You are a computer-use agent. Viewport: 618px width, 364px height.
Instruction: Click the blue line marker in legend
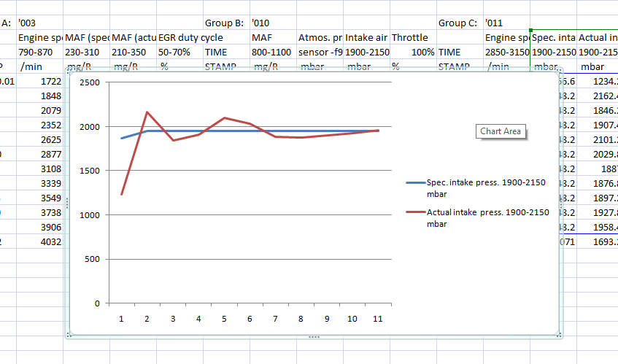414,185
